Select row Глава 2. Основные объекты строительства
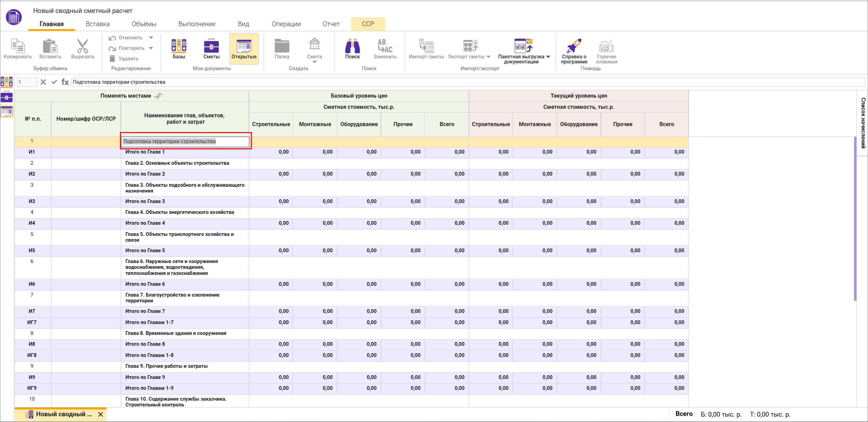 [x=351, y=163]
